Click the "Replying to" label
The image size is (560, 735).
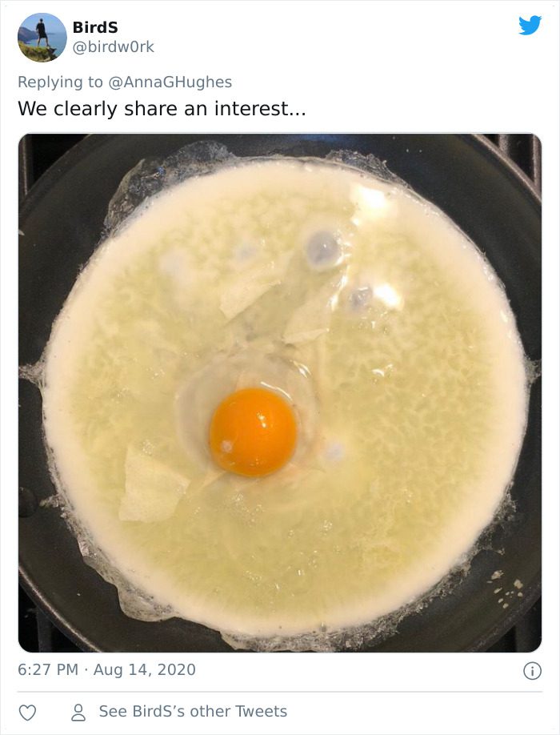pos(60,82)
